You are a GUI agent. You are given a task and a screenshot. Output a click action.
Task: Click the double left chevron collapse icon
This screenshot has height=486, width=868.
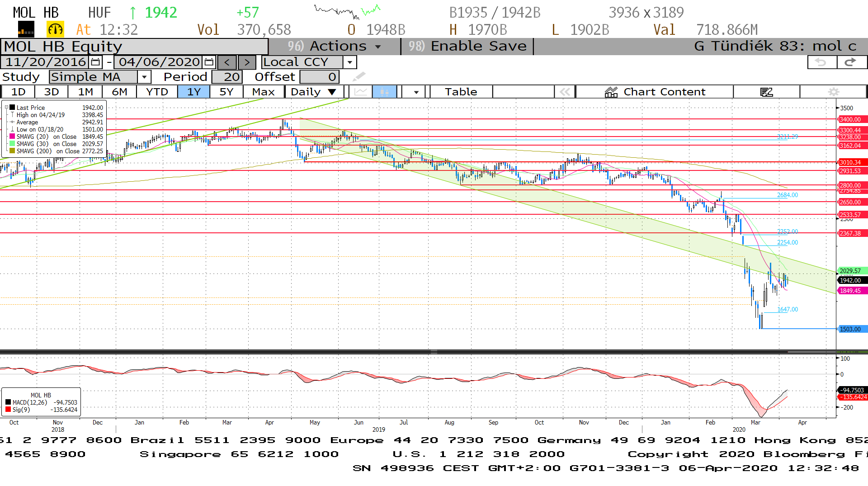tap(565, 92)
